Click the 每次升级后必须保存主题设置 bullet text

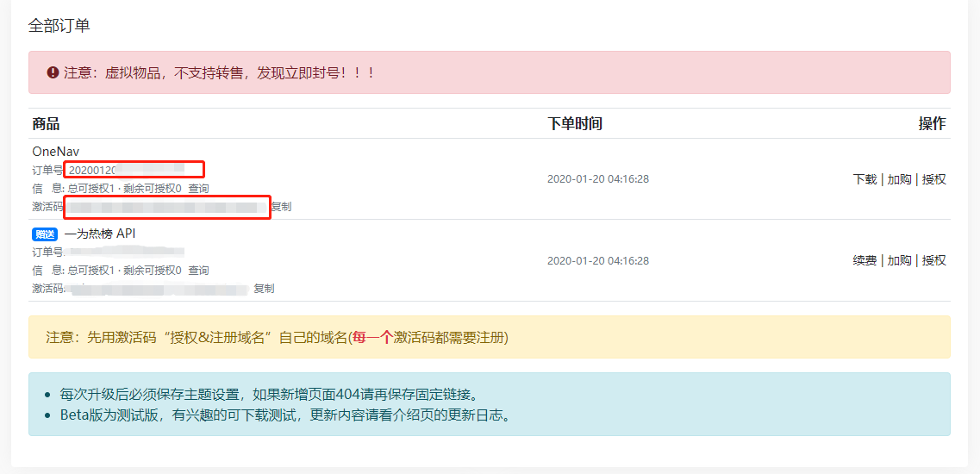tap(270, 395)
